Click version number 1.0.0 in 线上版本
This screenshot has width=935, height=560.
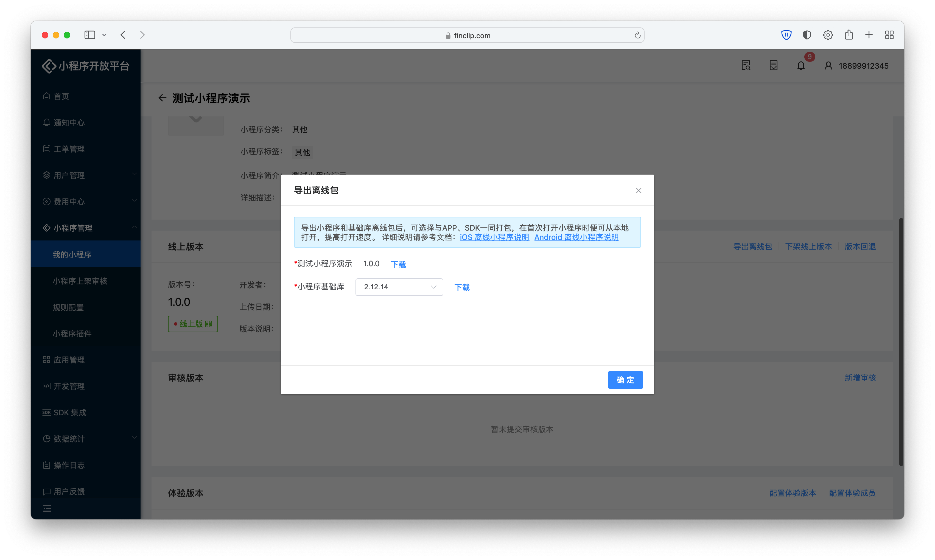click(x=179, y=302)
